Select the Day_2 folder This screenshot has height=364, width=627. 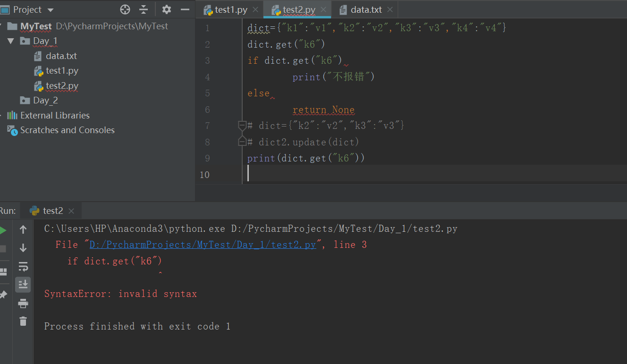pos(45,101)
